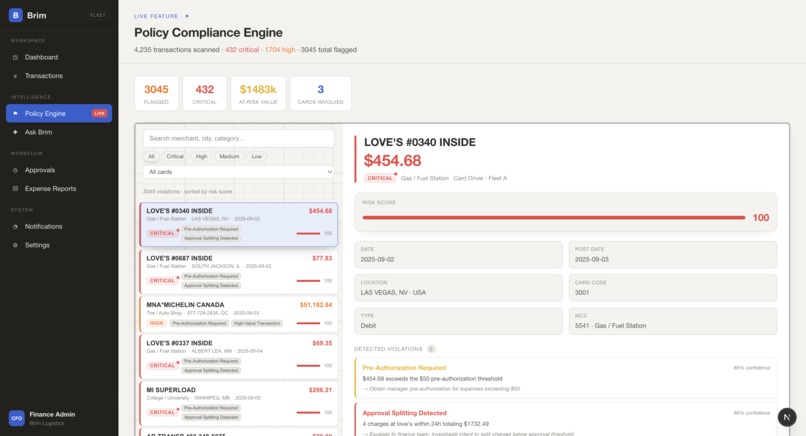806x436 pixels.
Task: Select the LOVE'S #0687 INSIDE violation card
Action: 239,271
